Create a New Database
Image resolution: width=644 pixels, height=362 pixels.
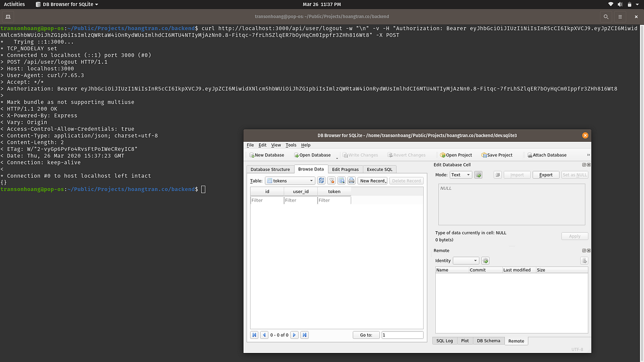pyautogui.click(x=266, y=155)
